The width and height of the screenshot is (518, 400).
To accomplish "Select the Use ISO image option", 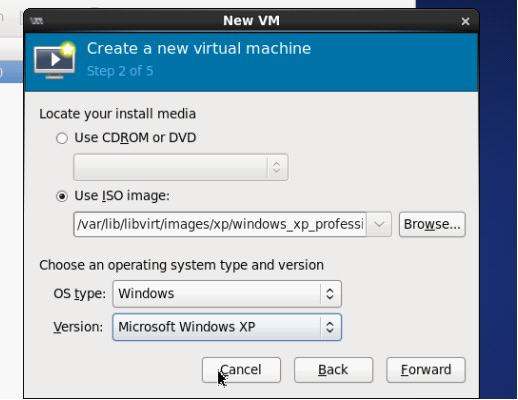I will 62,196.
